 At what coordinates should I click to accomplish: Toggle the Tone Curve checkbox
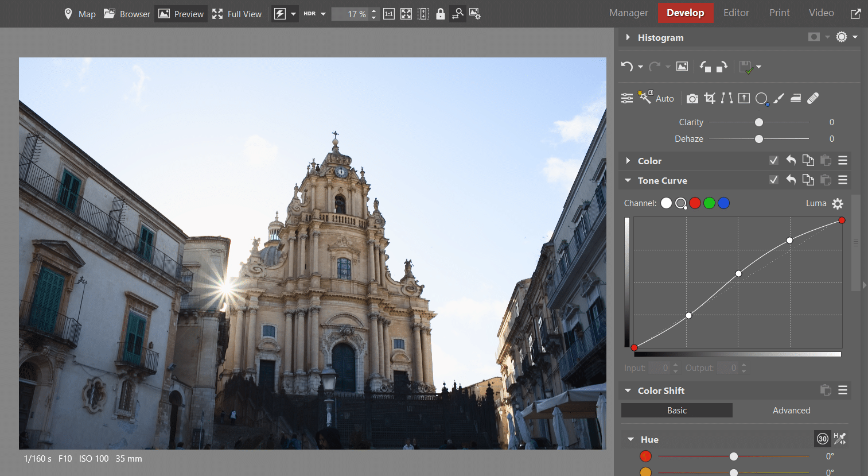coord(774,180)
